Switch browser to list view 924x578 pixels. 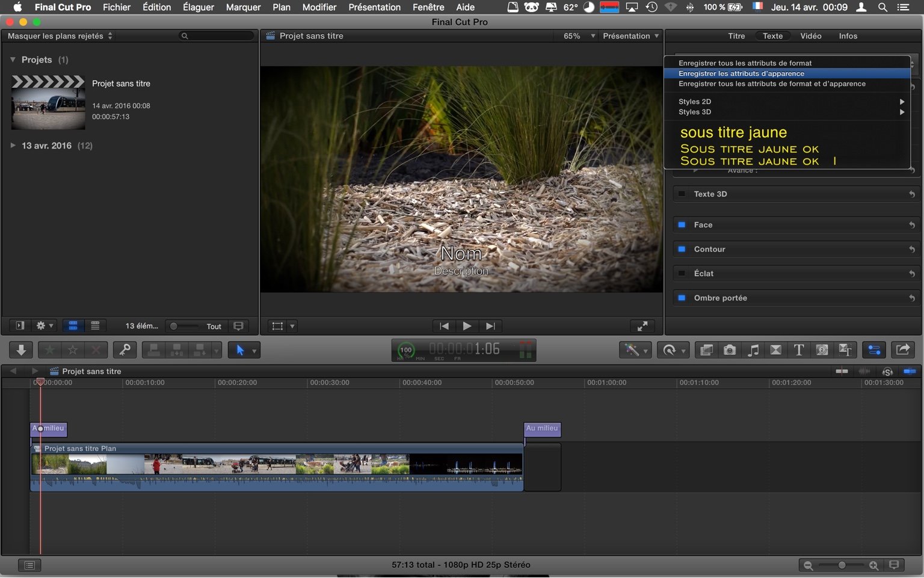tap(95, 326)
